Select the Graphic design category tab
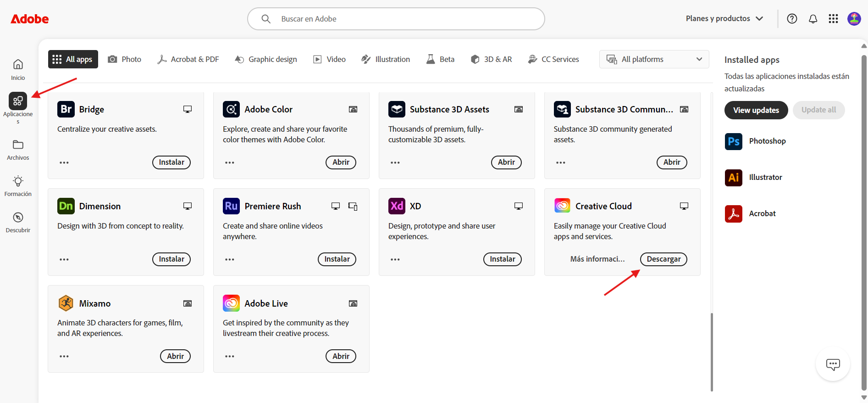Viewport: 868px width, 403px height. click(x=266, y=59)
